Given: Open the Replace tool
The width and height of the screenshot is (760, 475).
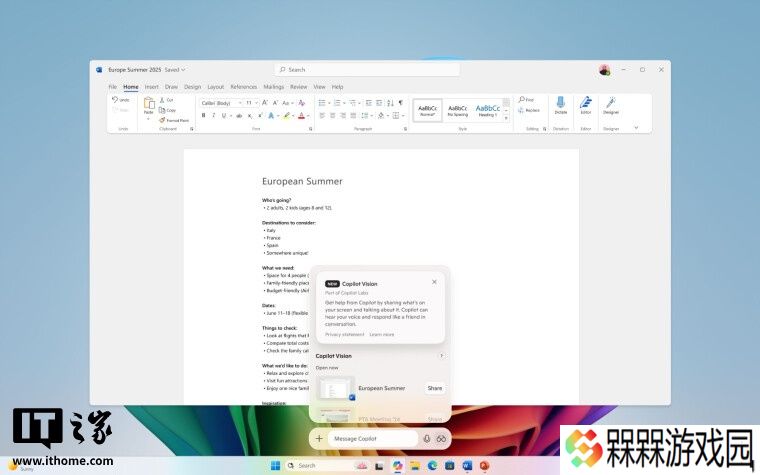Looking at the screenshot, I should tap(529, 111).
